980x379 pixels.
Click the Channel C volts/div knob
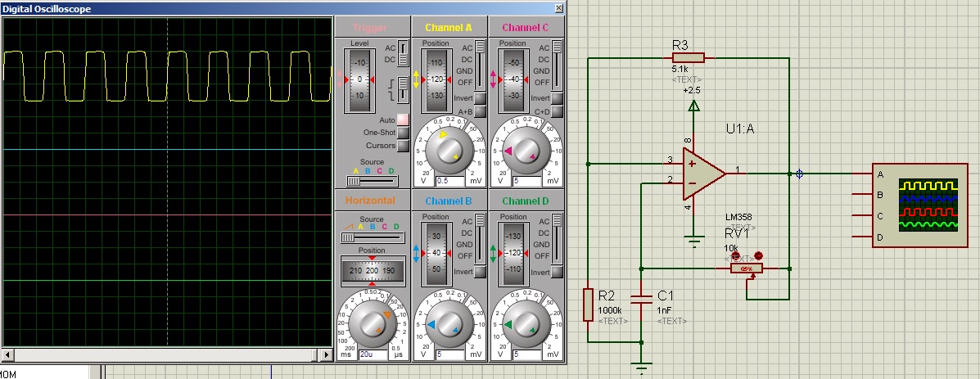click(526, 151)
